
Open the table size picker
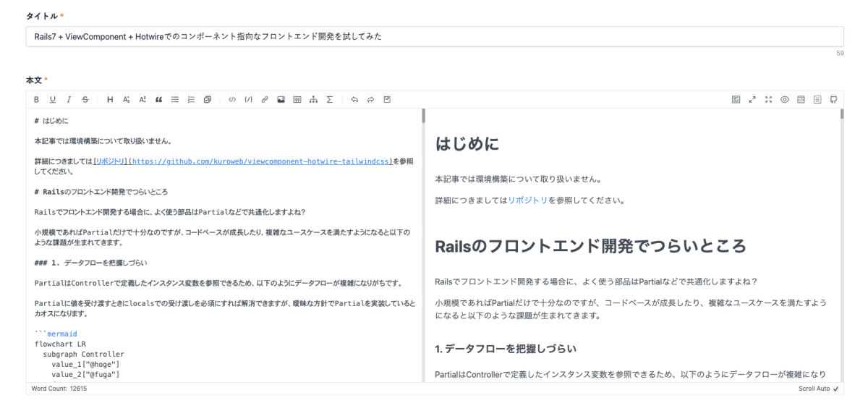pyautogui.click(x=297, y=99)
